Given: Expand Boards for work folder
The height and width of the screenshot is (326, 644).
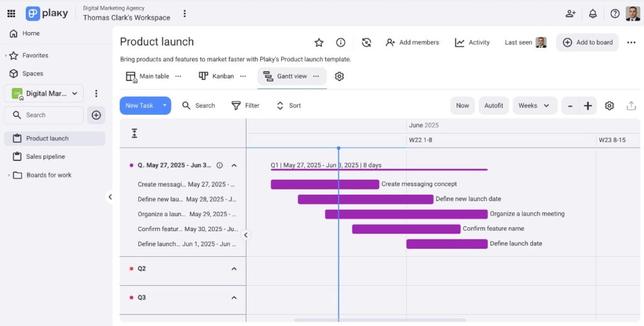Looking at the screenshot, I should pyautogui.click(x=9, y=175).
